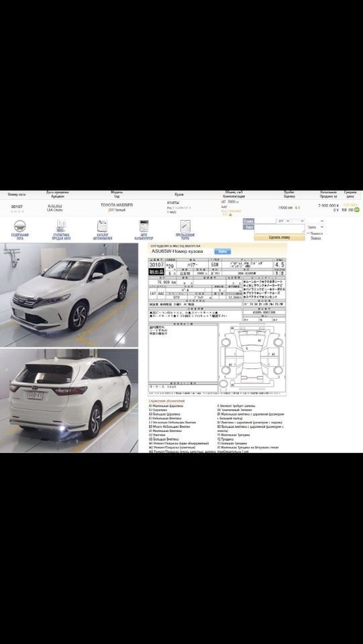Click the blue search button by ASU65W
Screen dimensions: 363x644
223,252
